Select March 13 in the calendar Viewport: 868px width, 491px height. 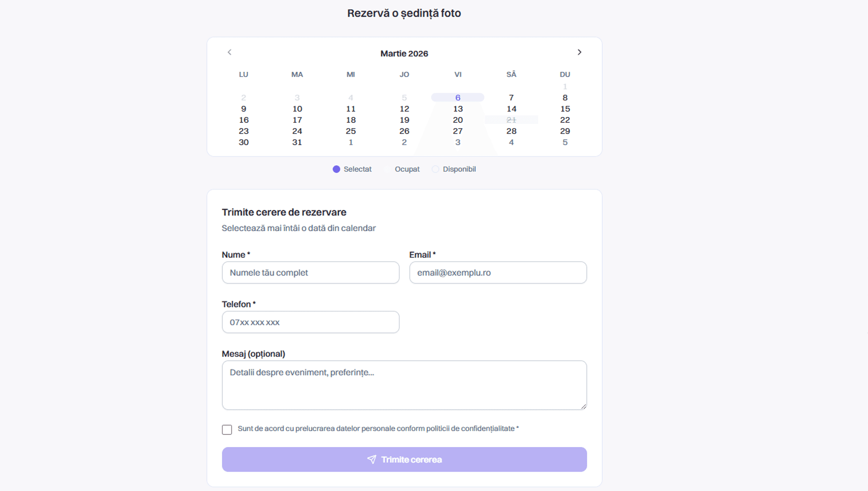pyautogui.click(x=457, y=108)
